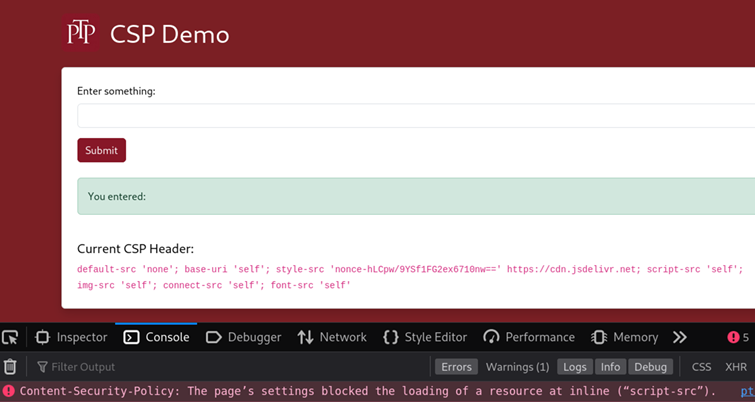Click the 'img-src 'self'' policy text
The width and height of the screenshot is (755, 402).
coord(115,285)
